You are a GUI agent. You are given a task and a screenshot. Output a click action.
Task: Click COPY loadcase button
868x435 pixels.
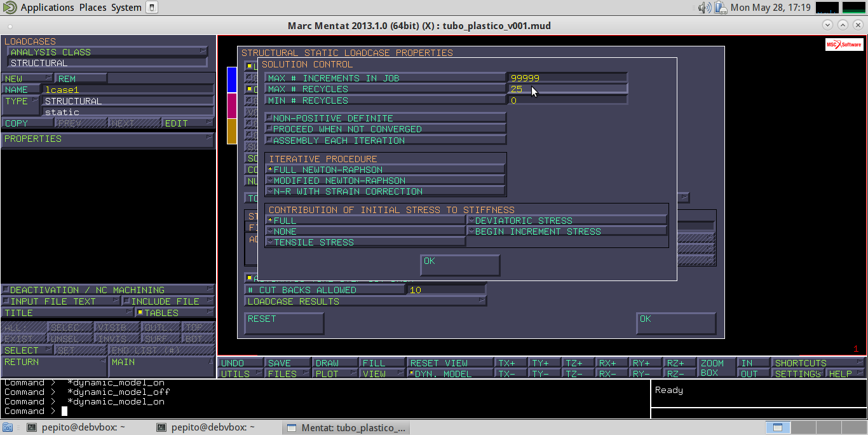pyautogui.click(x=27, y=123)
